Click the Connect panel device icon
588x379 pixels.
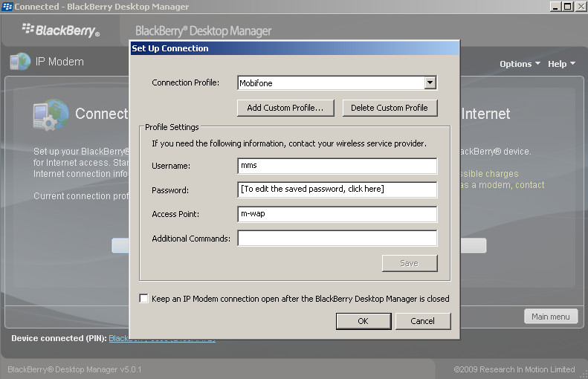[x=51, y=114]
